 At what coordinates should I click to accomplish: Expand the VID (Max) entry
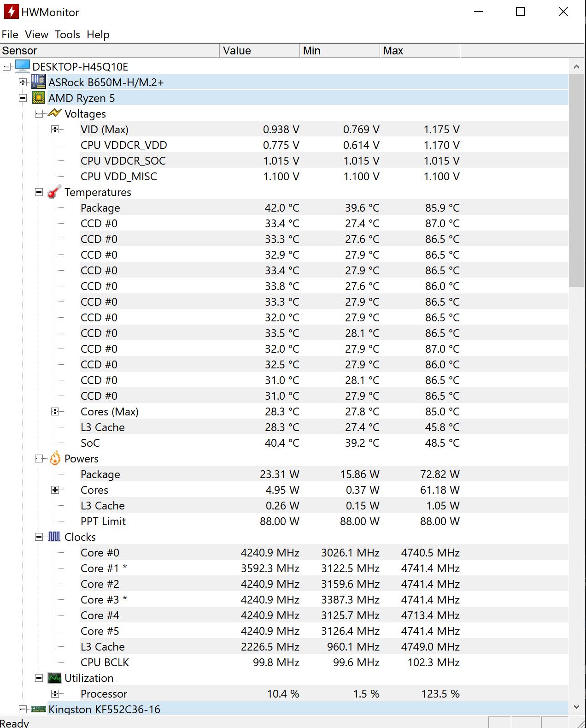[x=55, y=130]
